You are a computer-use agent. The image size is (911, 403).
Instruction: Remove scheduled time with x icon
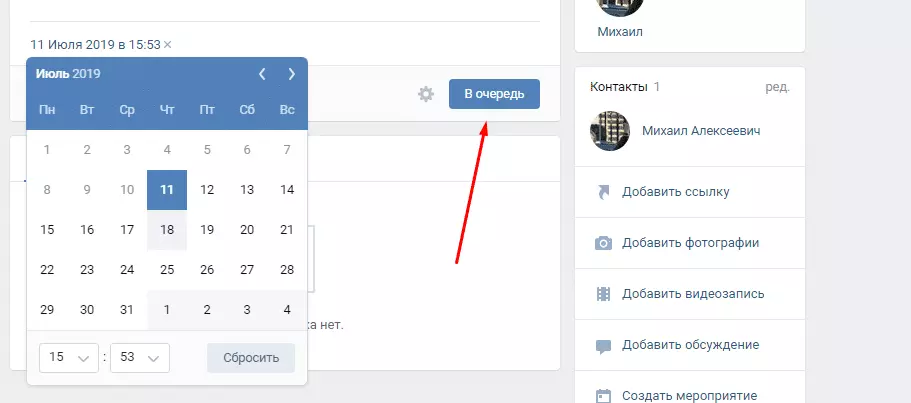167,45
